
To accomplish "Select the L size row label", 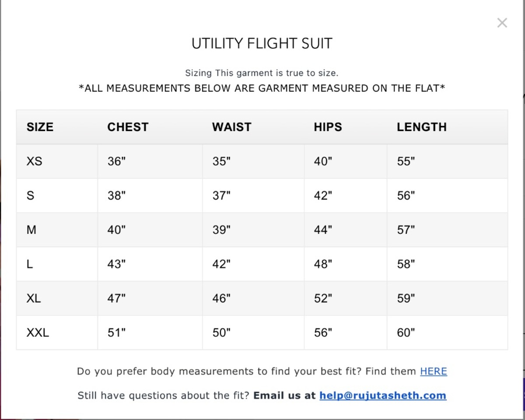I will pyautogui.click(x=30, y=264).
